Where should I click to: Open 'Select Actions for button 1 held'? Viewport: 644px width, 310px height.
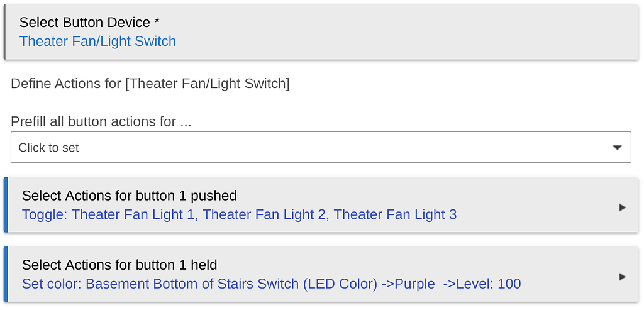pos(119,265)
